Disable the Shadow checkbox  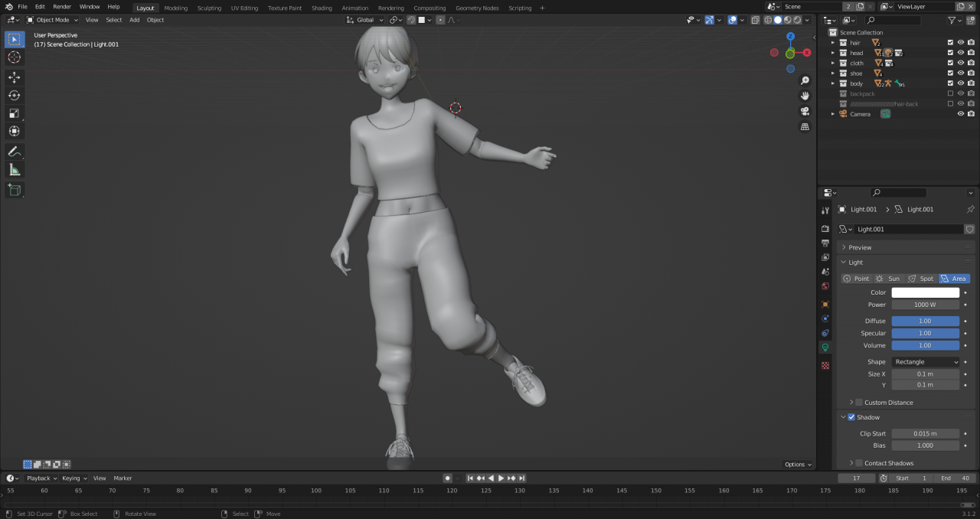click(851, 417)
